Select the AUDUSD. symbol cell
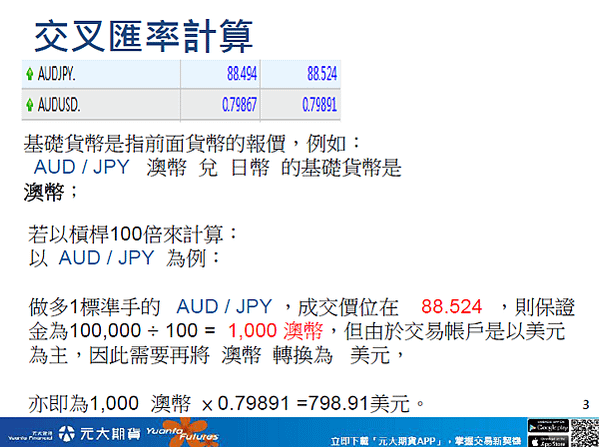The width and height of the screenshot is (599, 447). click(101, 105)
